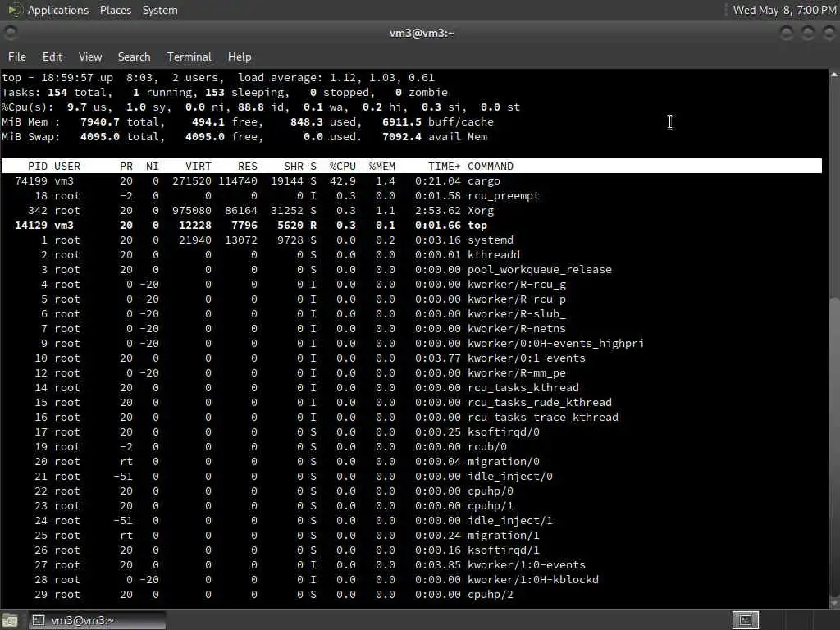The width and height of the screenshot is (840, 630).
Task: Open the Help menu
Action: click(239, 57)
